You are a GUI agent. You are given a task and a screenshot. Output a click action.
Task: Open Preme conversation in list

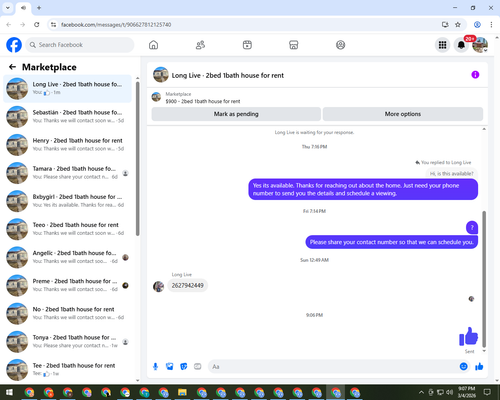pyautogui.click(x=67, y=285)
